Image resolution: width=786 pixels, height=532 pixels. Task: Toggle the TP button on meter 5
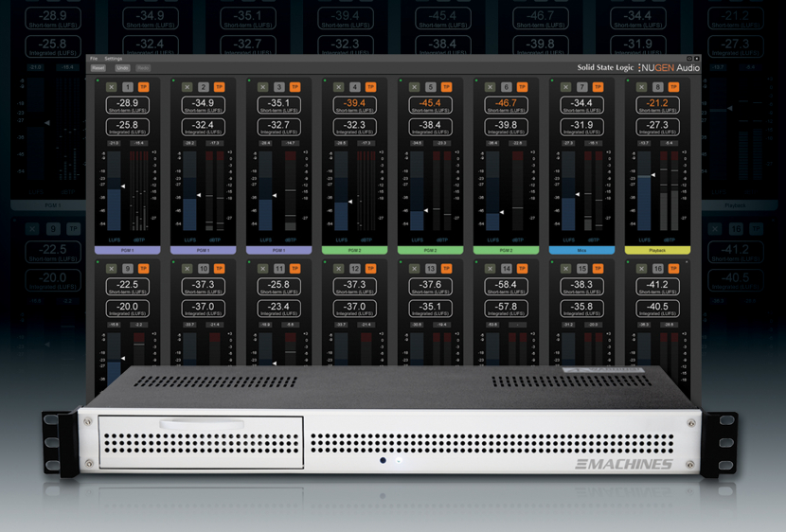click(x=447, y=87)
